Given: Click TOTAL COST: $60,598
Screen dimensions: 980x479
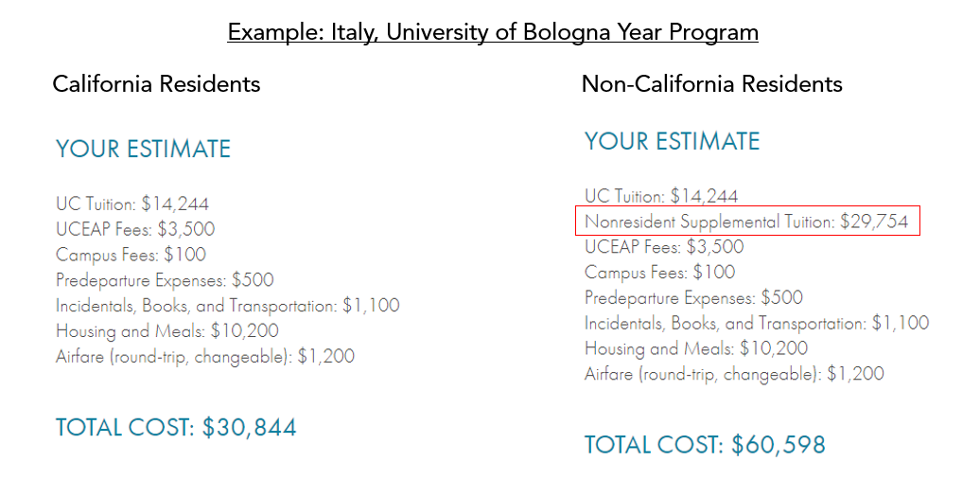Looking at the screenshot, I should coord(705,445).
